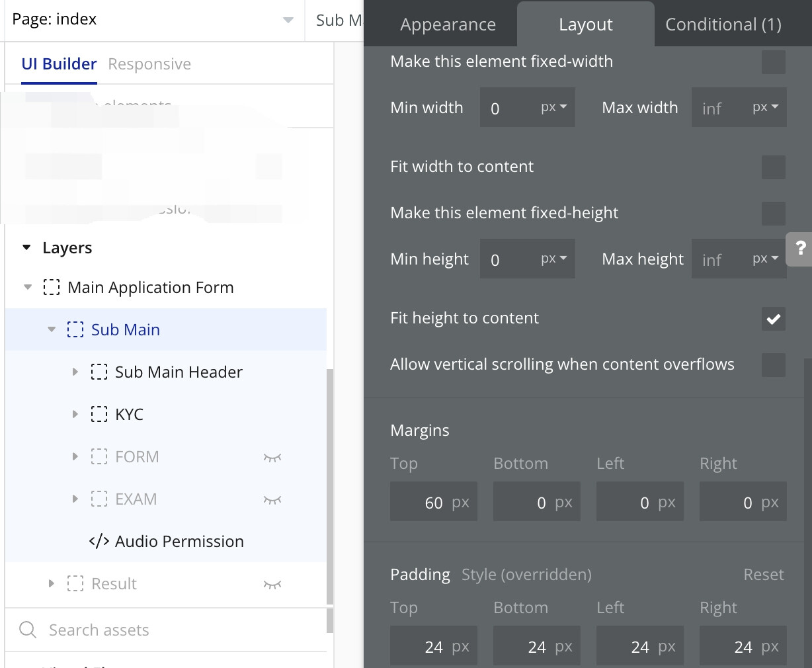
Task: Show the hidden FORM layer
Action: click(272, 457)
